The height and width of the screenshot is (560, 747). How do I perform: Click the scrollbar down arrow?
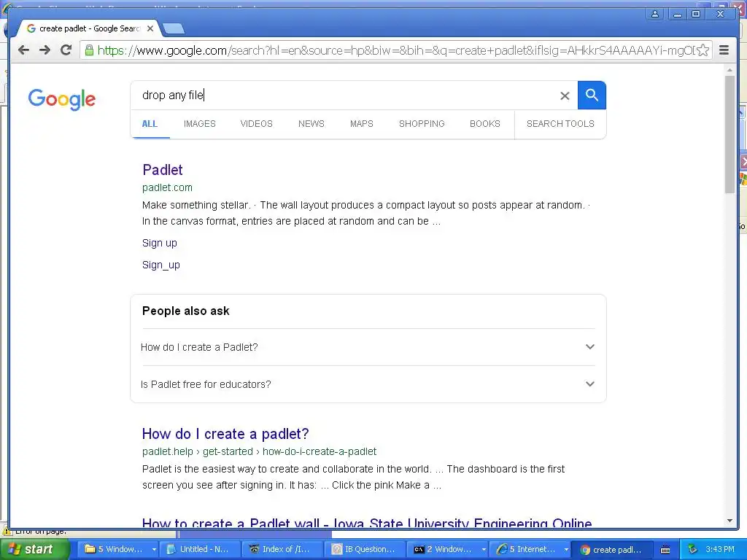[x=729, y=521]
